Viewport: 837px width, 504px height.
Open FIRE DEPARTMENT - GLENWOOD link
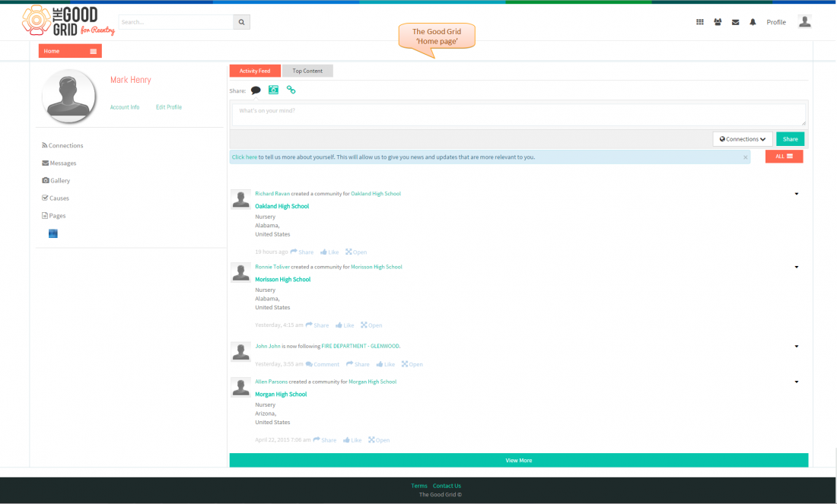361,346
